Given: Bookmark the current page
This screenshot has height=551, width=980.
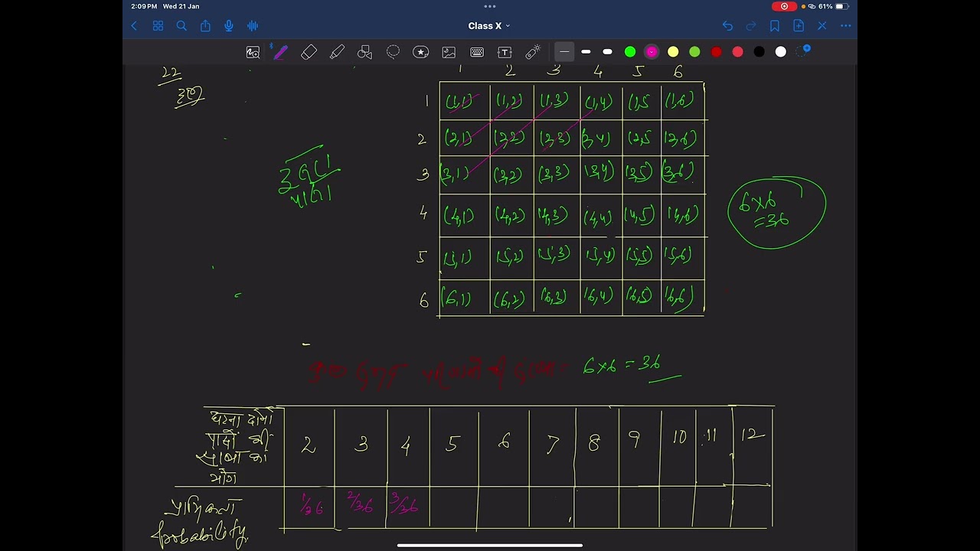Looking at the screenshot, I should tap(775, 26).
